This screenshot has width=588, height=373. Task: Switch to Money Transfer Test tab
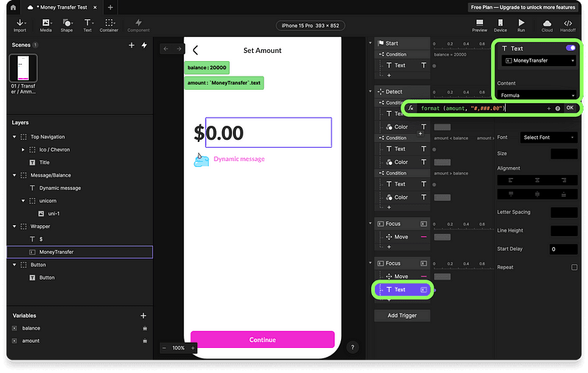coord(62,7)
